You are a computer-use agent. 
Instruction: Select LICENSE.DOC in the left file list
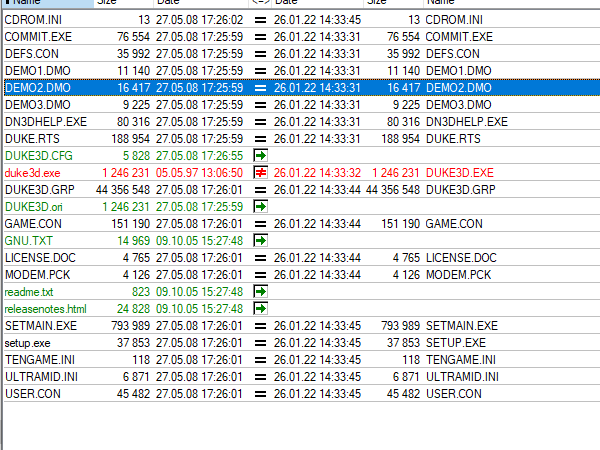pyautogui.click(x=40, y=258)
